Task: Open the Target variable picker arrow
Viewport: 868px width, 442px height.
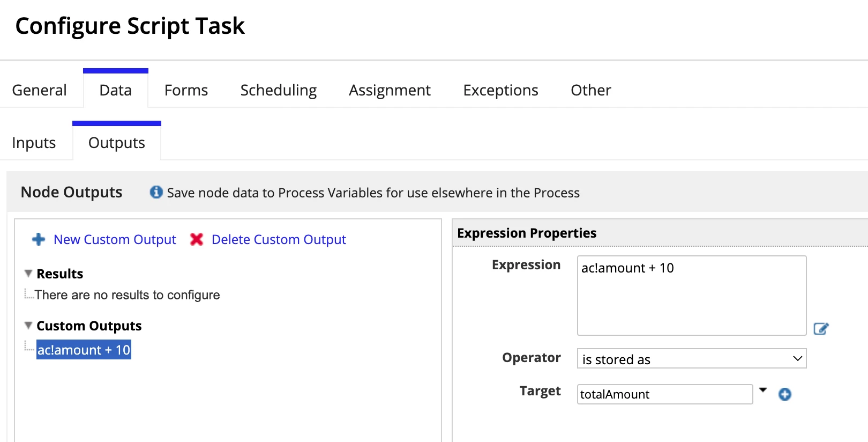Action: pyautogui.click(x=763, y=390)
